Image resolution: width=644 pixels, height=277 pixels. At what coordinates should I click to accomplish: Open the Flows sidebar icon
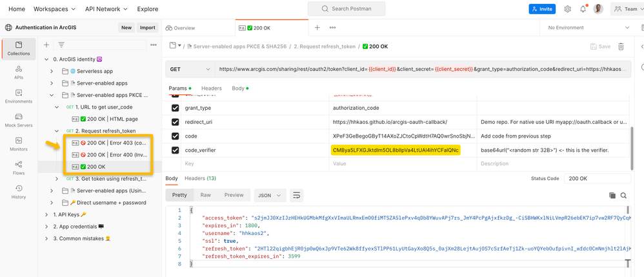(x=19, y=167)
